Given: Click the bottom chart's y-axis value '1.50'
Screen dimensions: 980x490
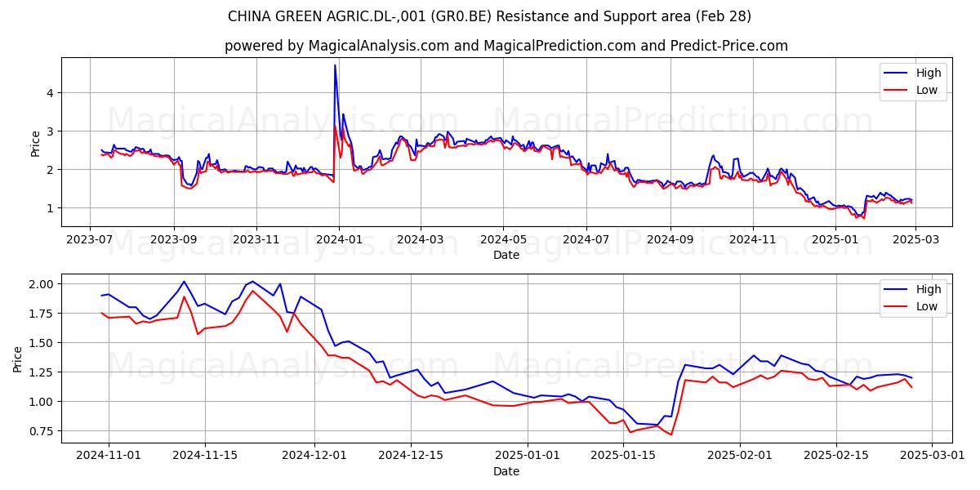Looking at the screenshot, I should click(x=42, y=343).
